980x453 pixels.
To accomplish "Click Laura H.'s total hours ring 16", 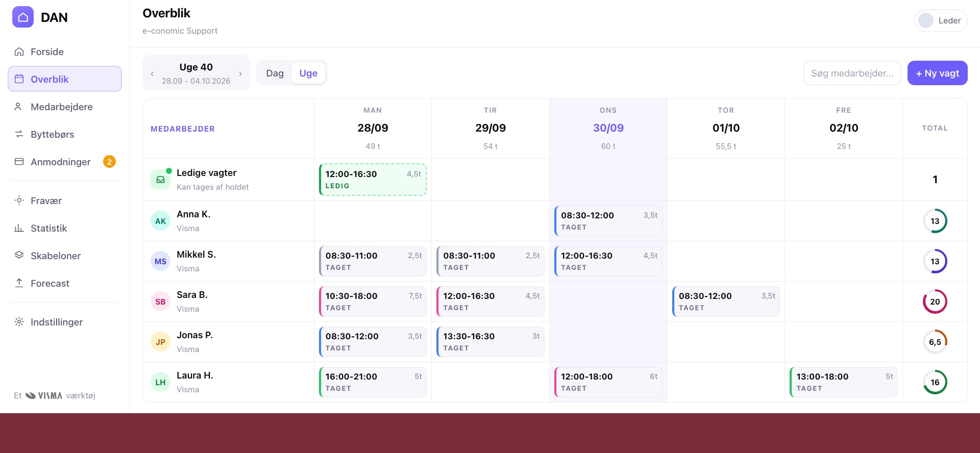I will 935,382.
